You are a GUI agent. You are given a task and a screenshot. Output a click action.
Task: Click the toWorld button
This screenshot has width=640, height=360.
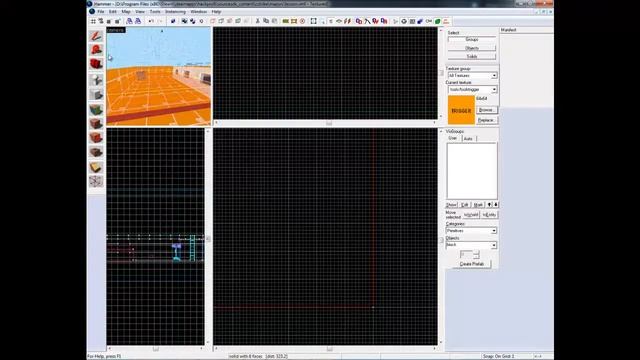coord(471,215)
